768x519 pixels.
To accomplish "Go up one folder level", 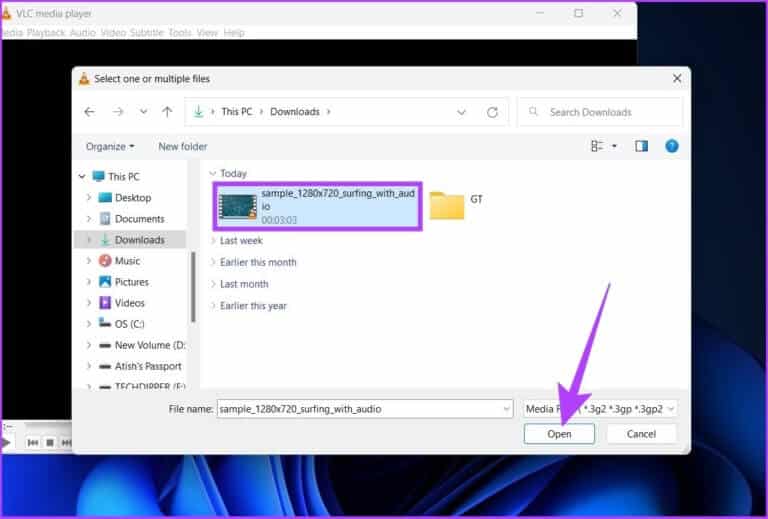I will [x=167, y=112].
